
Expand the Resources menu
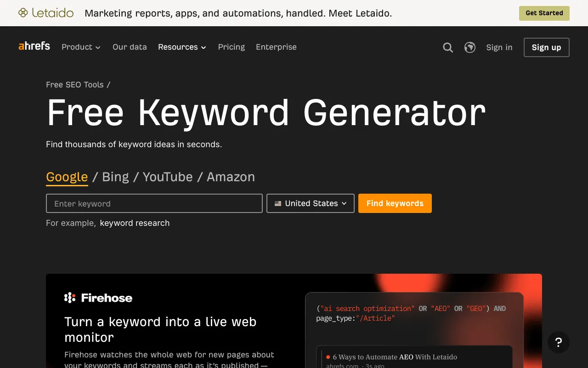point(182,47)
